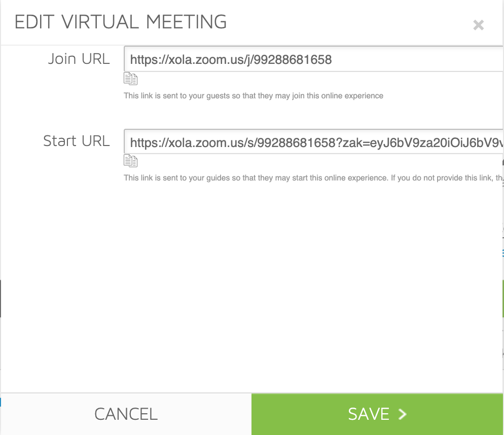504x435 pixels.
Task: Click the Join URL field label
Action: click(79, 59)
